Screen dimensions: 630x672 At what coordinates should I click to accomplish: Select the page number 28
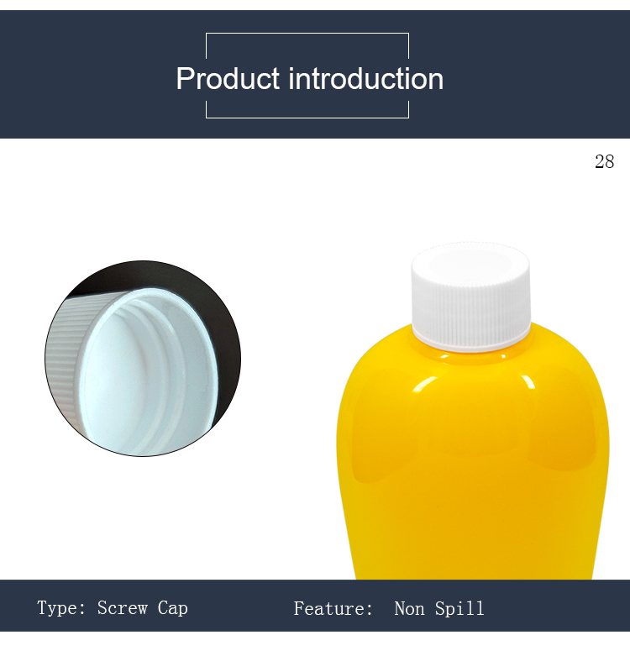click(x=604, y=162)
